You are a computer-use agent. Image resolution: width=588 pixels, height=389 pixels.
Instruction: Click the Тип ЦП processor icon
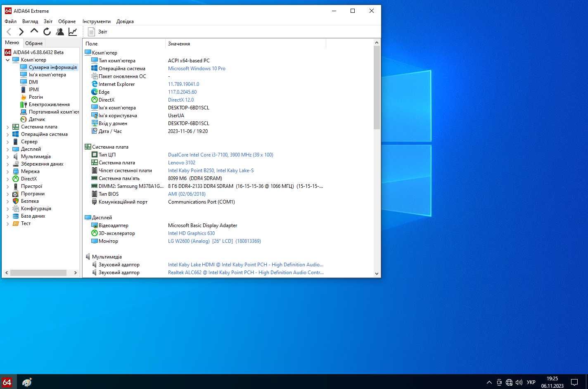pyautogui.click(x=95, y=155)
